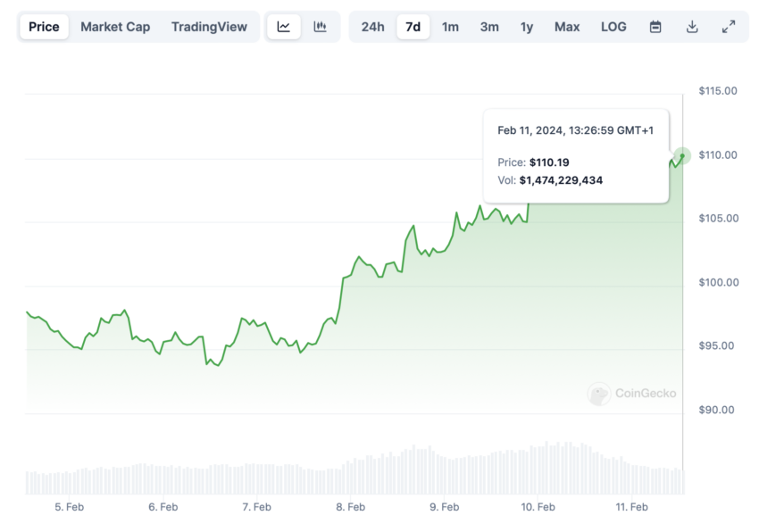Click the green price point marker
Image resolution: width=759 pixels, height=532 pixels.
click(682, 155)
